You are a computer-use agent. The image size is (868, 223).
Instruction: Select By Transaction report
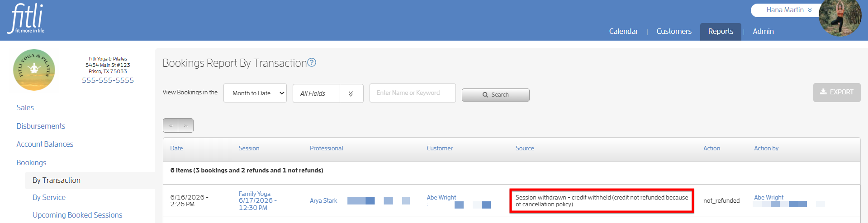[57, 180]
